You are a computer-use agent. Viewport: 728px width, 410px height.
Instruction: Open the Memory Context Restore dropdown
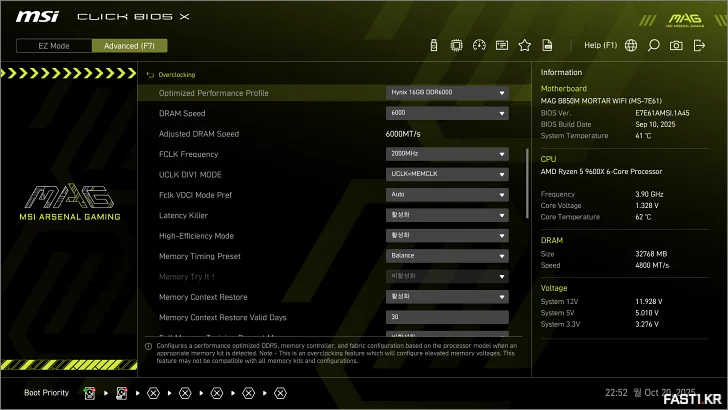(x=447, y=297)
